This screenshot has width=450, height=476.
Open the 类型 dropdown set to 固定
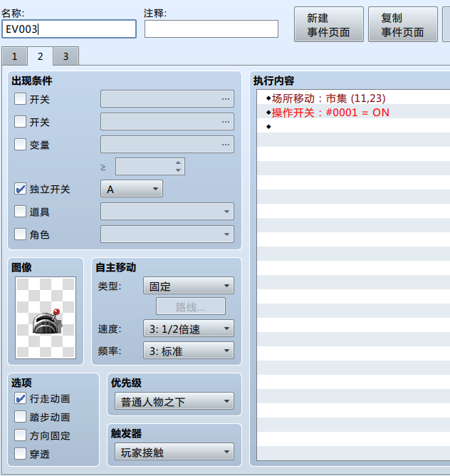tap(189, 286)
